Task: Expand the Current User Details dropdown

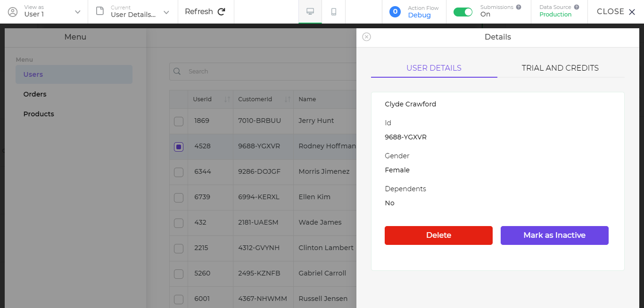Action: point(165,12)
